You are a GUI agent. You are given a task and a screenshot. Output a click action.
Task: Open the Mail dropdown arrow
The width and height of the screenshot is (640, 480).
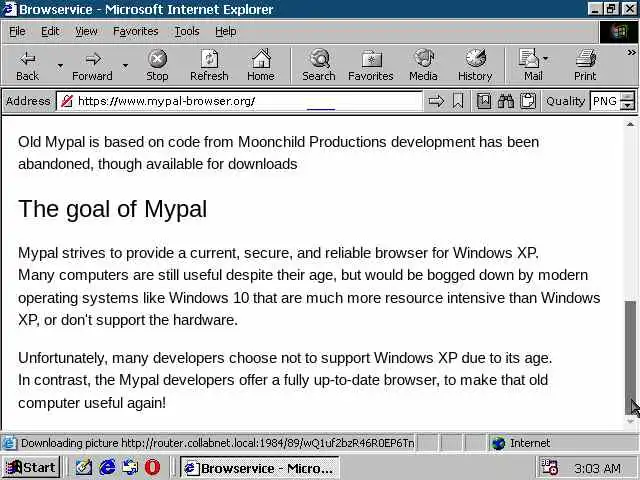[x=546, y=59]
